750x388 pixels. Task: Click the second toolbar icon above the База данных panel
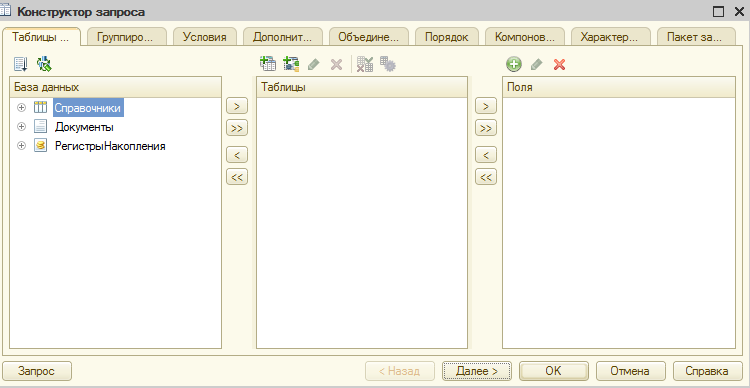(x=44, y=64)
